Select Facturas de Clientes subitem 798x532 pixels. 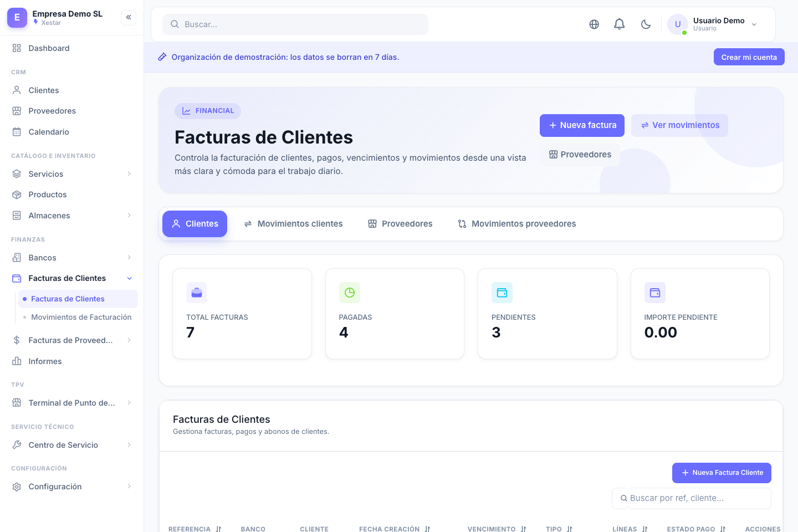click(x=78, y=299)
